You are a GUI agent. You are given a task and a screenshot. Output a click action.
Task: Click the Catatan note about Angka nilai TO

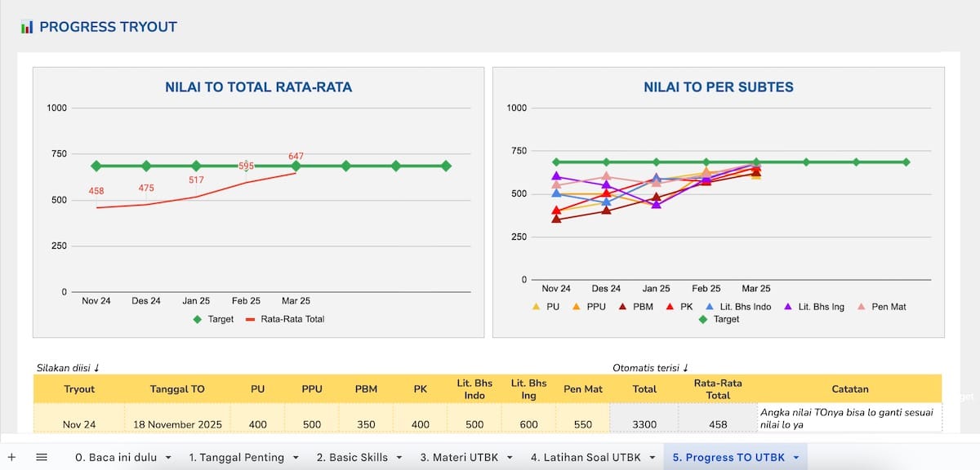[x=850, y=418]
